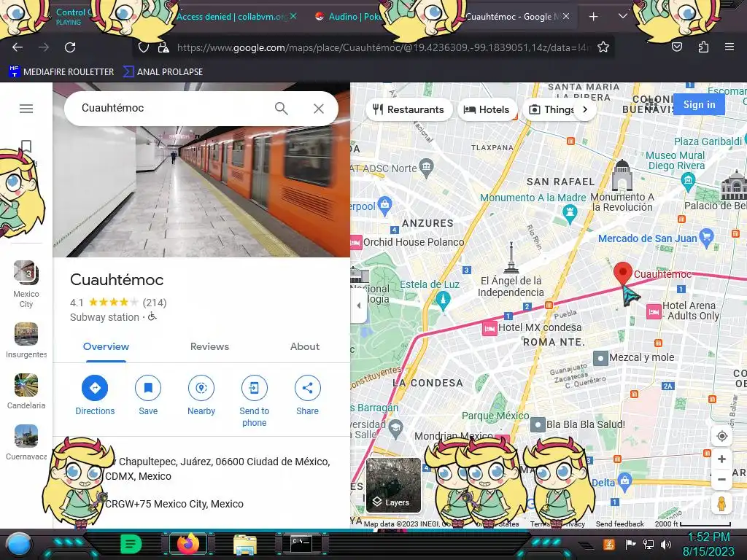The height and width of the screenshot is (560, 747).
Task: Bookmark this page with the star icon
Action: [603, 47]
